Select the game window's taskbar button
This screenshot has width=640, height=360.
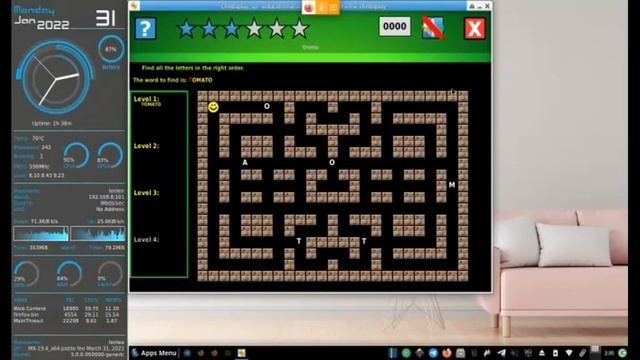242,353
